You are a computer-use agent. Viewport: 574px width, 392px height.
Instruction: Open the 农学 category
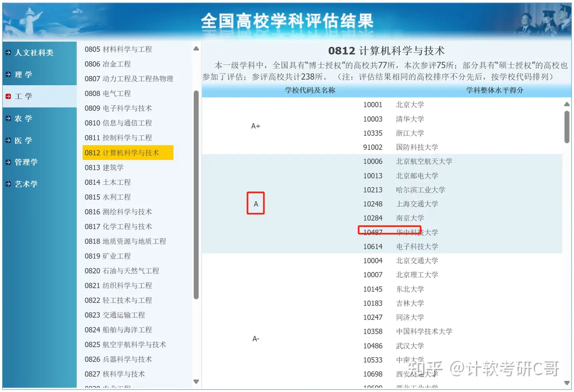23,118
